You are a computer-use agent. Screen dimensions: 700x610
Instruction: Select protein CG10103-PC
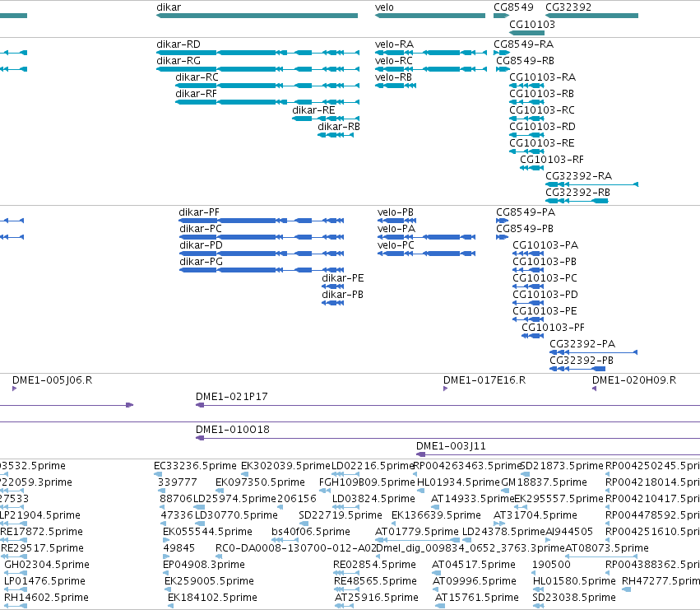pos(545,278)
